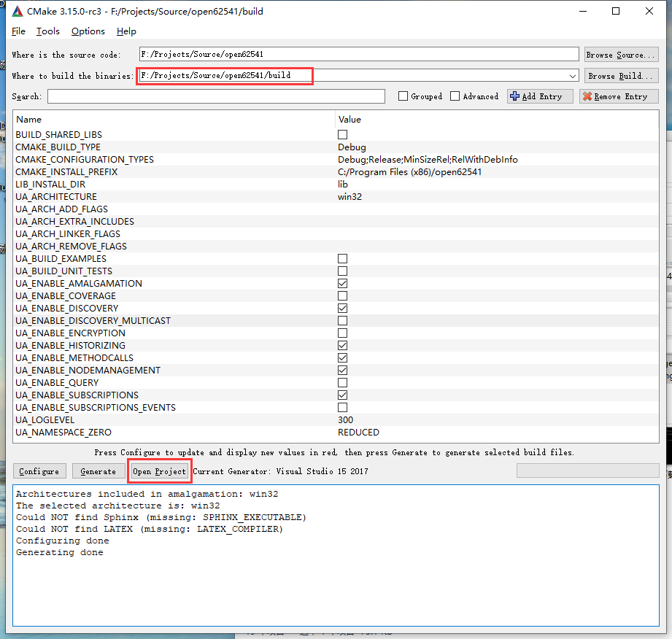
Task: Click the blue plus Add Entry icon
Action: click(514, 96)
